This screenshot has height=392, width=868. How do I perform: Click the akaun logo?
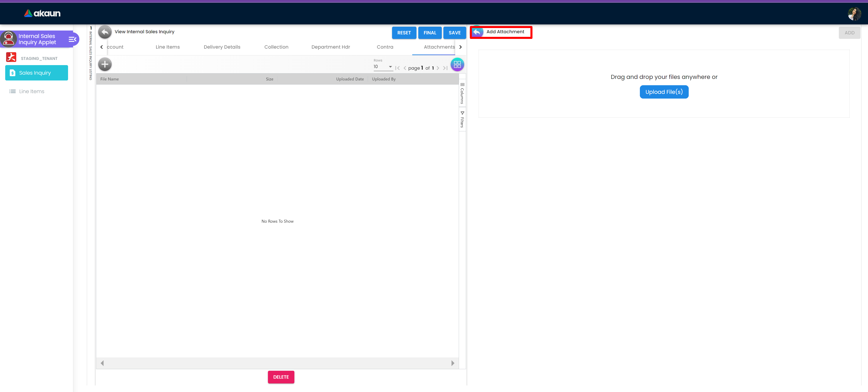43,14
